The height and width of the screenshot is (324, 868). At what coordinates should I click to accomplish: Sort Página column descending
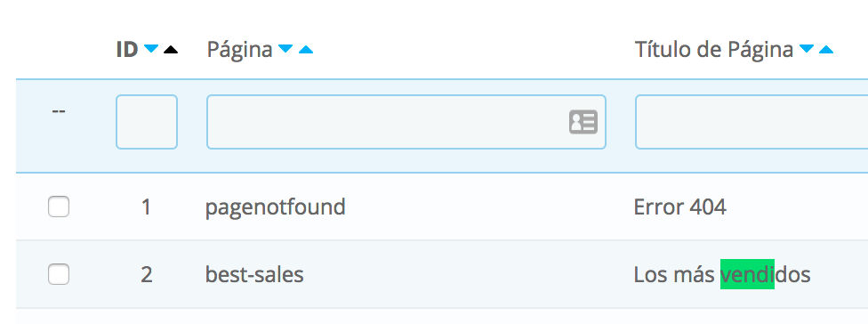[x=285, y=49]
